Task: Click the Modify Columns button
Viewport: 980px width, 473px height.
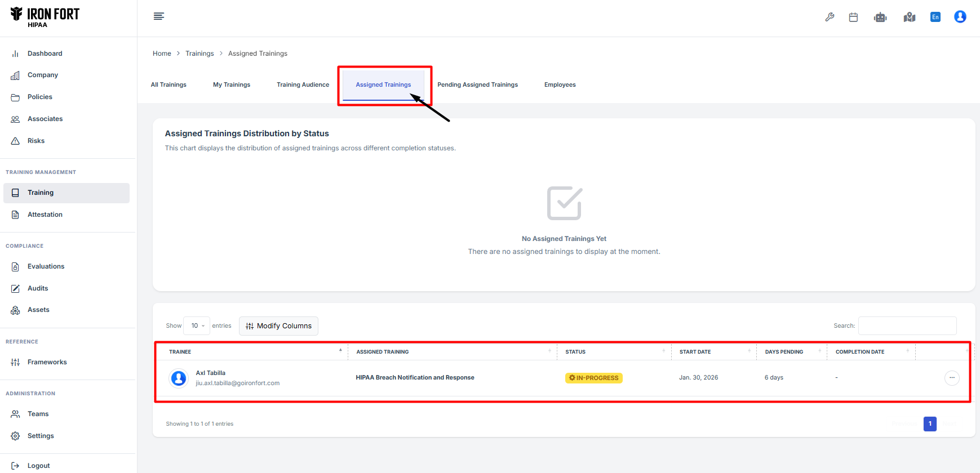Action: coord(278,326)
